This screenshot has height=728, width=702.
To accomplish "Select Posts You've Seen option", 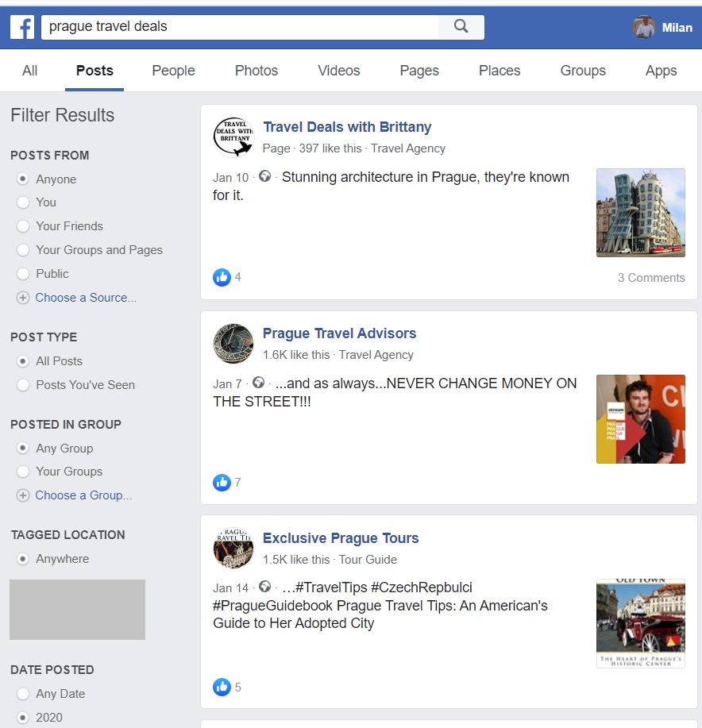I will click(23, 385).
